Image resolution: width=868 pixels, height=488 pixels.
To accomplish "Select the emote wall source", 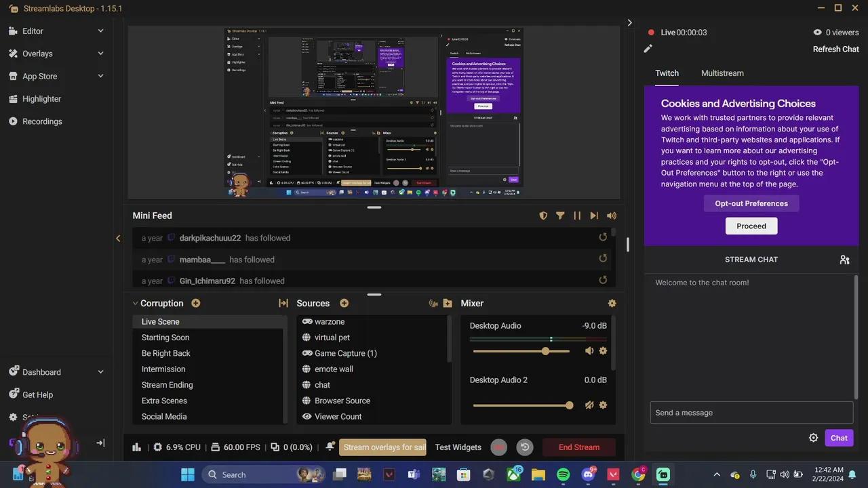I will tap(372, 369).
